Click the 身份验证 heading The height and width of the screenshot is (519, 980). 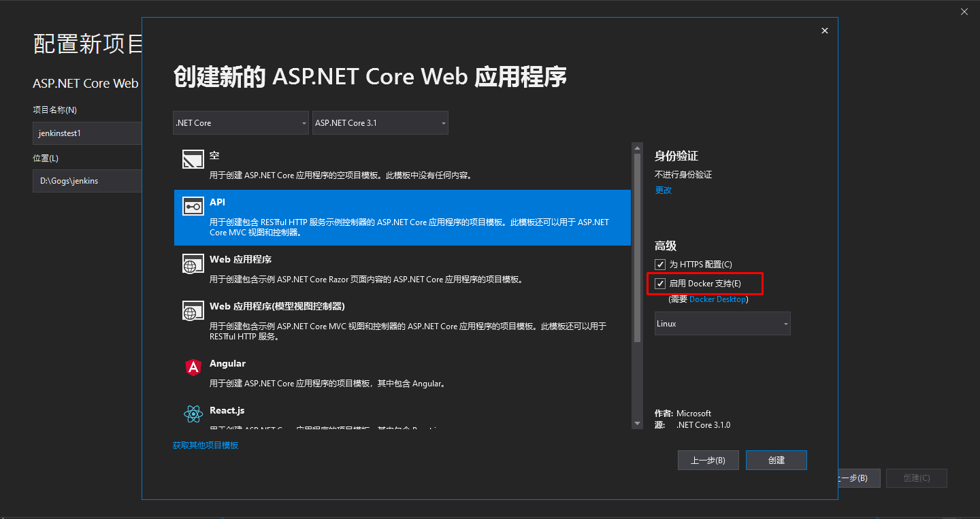676,156
